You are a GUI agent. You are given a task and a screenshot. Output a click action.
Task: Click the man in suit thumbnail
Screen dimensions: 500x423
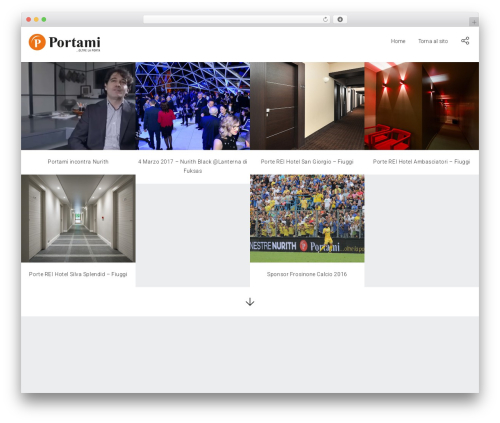[78, 106]
